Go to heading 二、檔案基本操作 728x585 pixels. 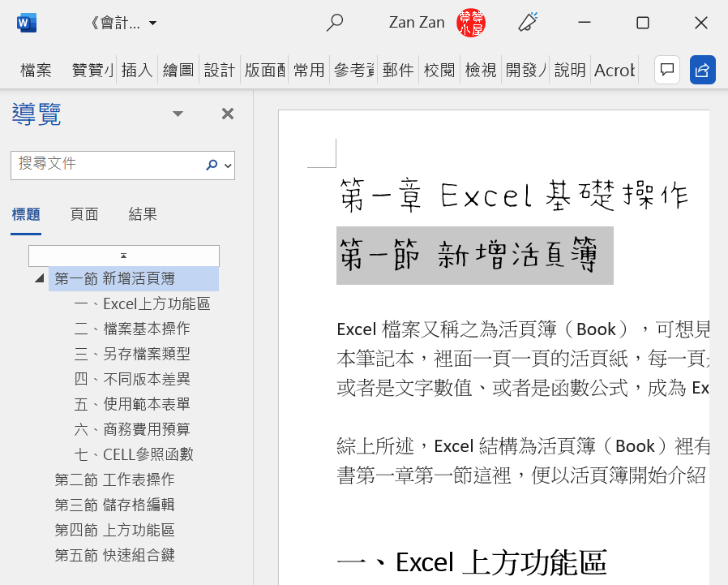click(x=132, y=329)
